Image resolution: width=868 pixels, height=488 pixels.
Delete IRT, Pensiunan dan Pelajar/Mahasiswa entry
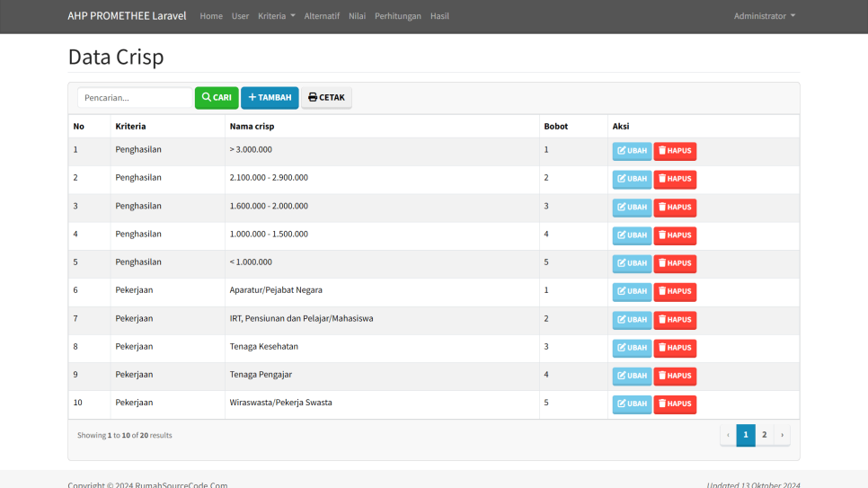coord(675,320)
